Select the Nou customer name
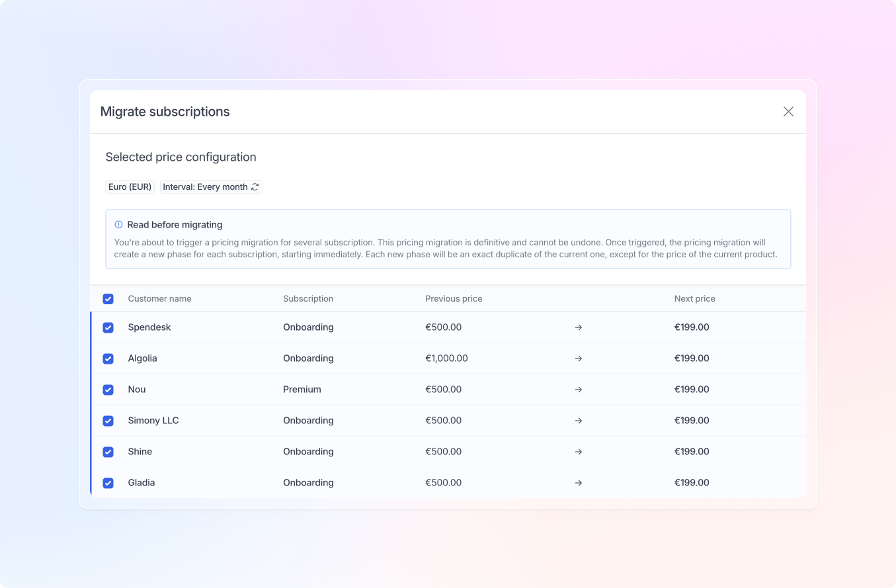This screenshot has height=588, width=896. pyautogui.click(x=137, y=390)
